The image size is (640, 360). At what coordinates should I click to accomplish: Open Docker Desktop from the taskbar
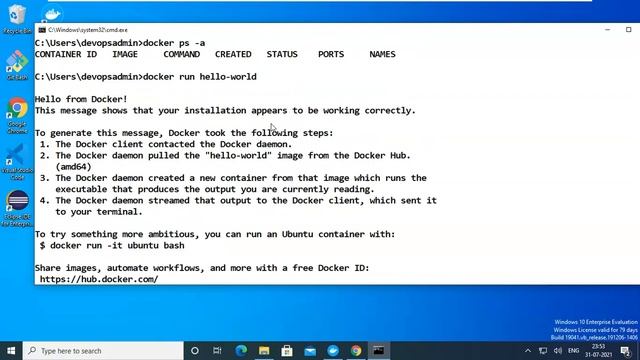click(333, 351)
